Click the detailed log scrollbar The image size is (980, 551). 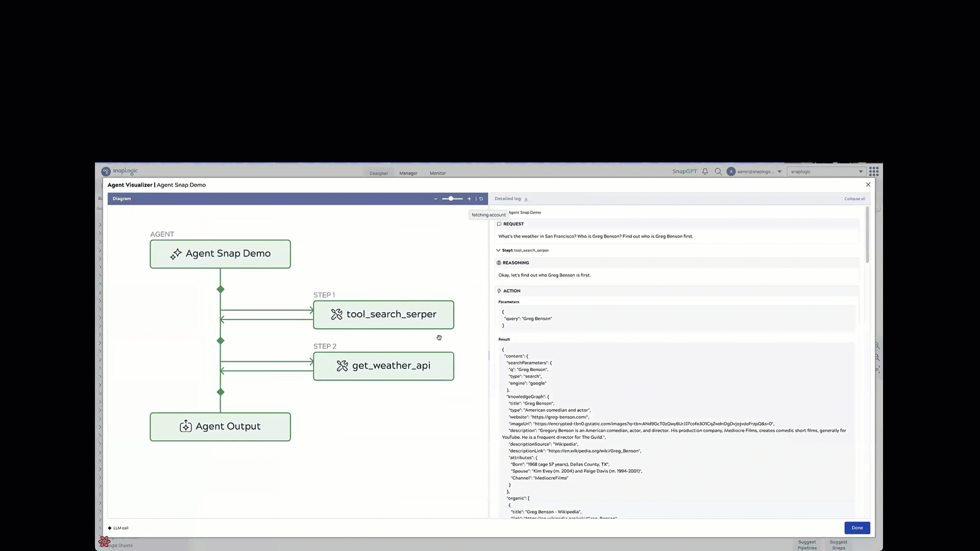click(x=867, y=236)
